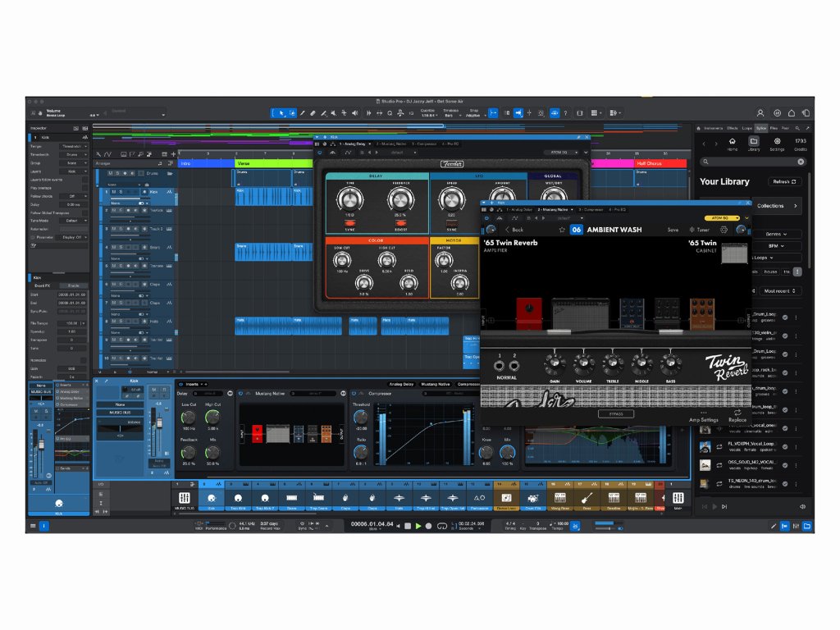The height and width of the screenshot is (630, 840).
Task: Click Replace in Mustang Native
Action: point(737,416)
